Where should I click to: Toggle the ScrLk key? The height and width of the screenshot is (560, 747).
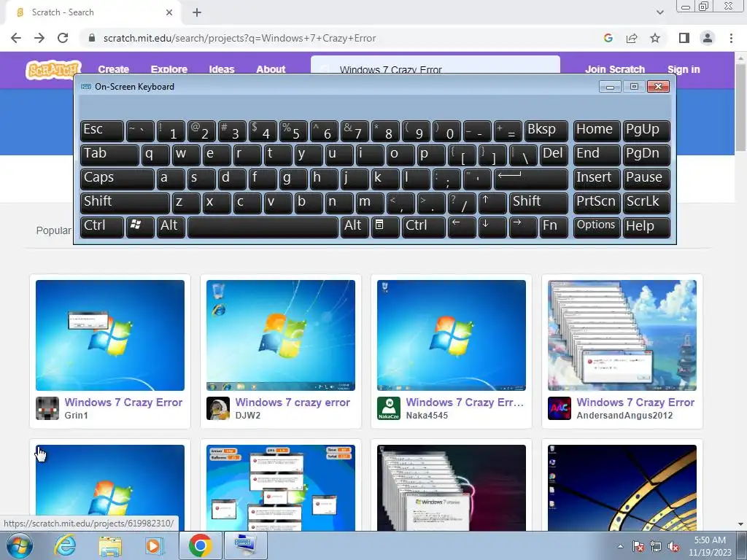point(646,203)
